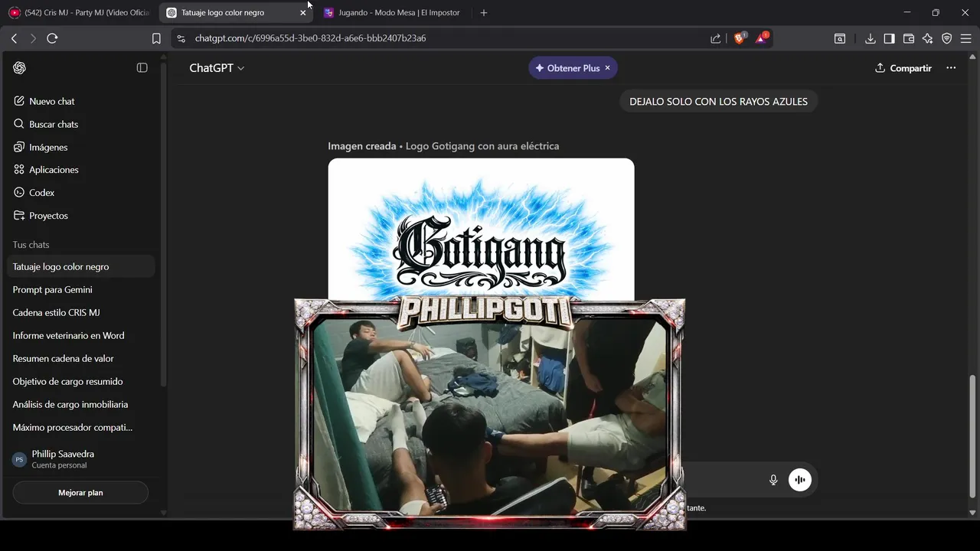Open Brave Rewards triangle icon
The image size is (980, 551).
(762, 37)
